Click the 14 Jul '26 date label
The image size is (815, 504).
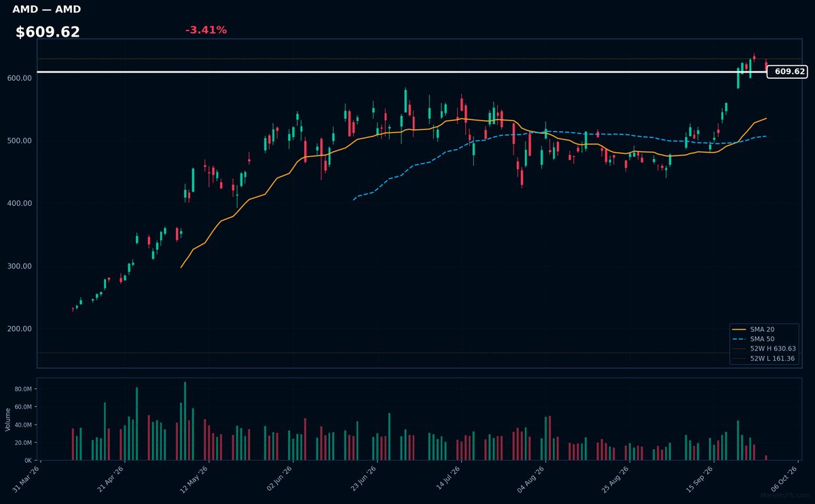tap(449, 479)
